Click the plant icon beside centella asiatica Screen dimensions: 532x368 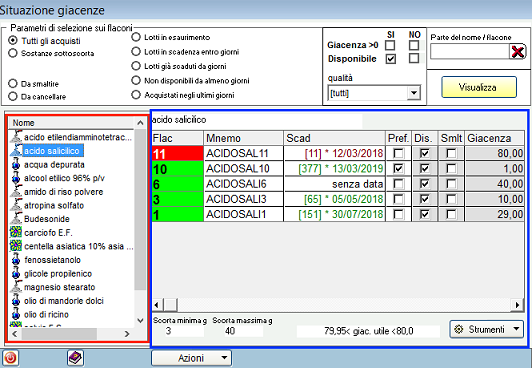click(16, 246)
